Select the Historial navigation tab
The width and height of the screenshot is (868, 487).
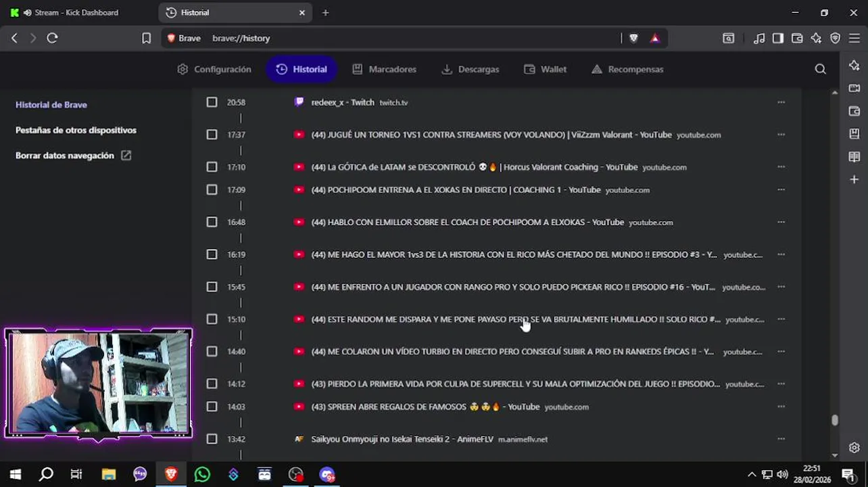(302, 69)
